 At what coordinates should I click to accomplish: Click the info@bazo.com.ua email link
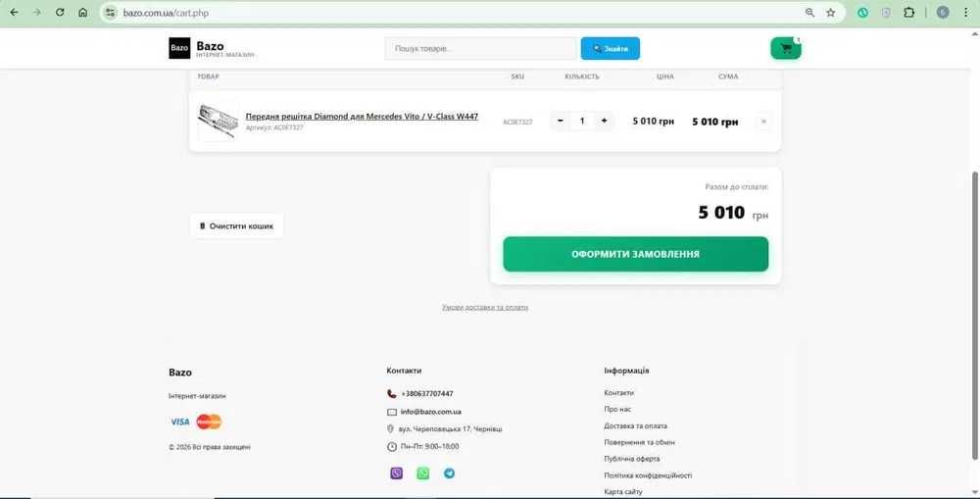point(430,412)
